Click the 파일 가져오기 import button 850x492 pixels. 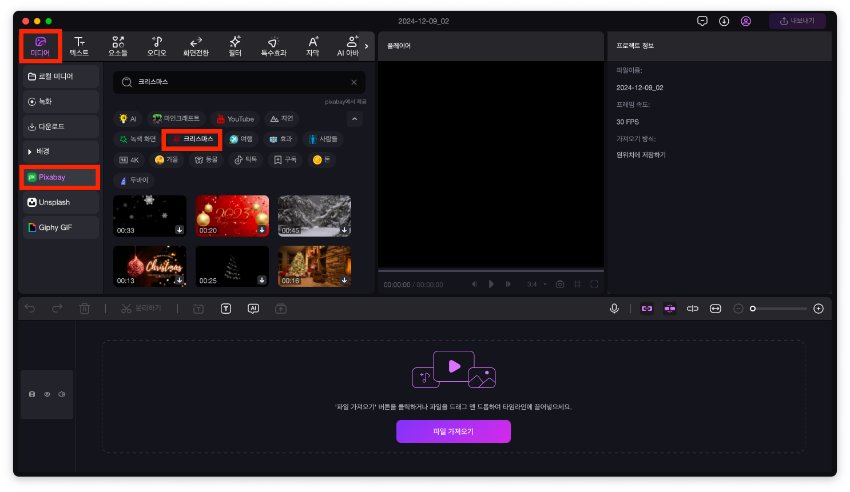pyautogui.click(x=453, y=431)
